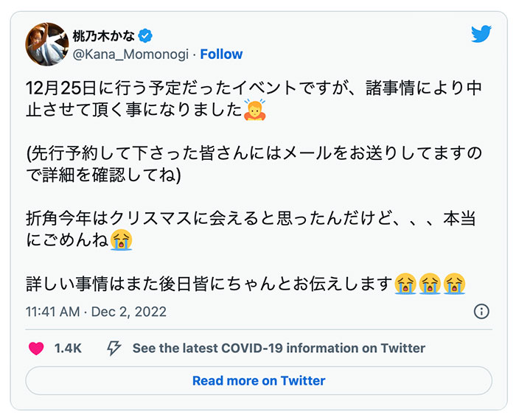Like the tweet with the heart icon

(x=36, y=349)
